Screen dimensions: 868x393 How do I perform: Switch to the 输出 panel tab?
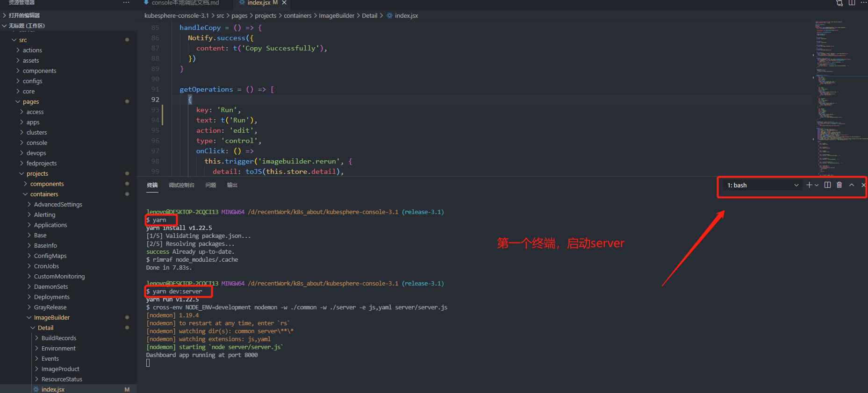pyautogui.click(x=232, y=185)
